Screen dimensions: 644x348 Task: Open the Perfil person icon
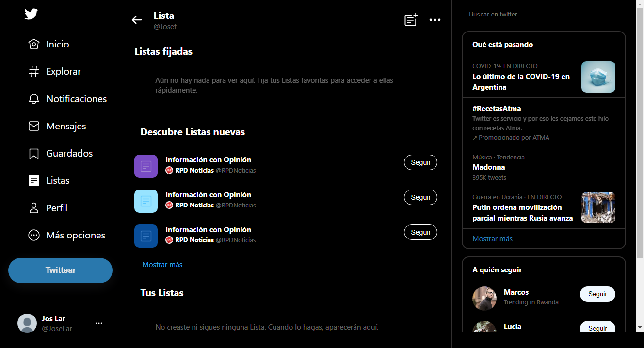coord(33,207)
